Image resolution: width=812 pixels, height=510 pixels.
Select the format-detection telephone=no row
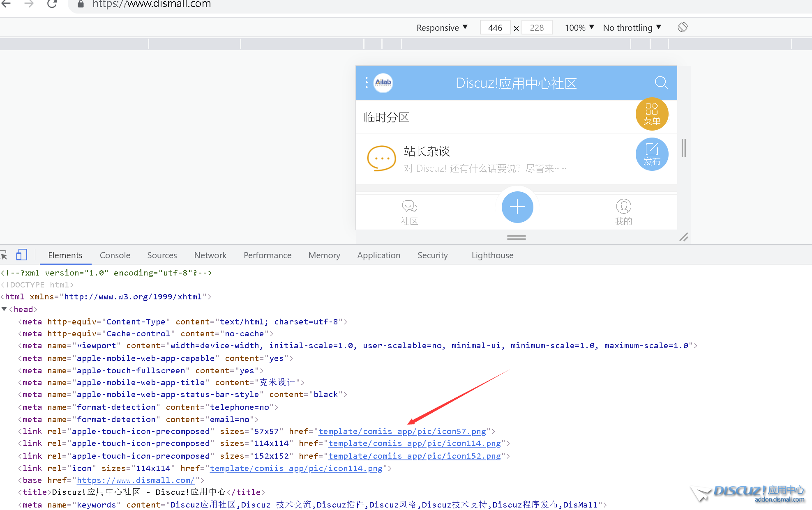click(x=148, y=407)
